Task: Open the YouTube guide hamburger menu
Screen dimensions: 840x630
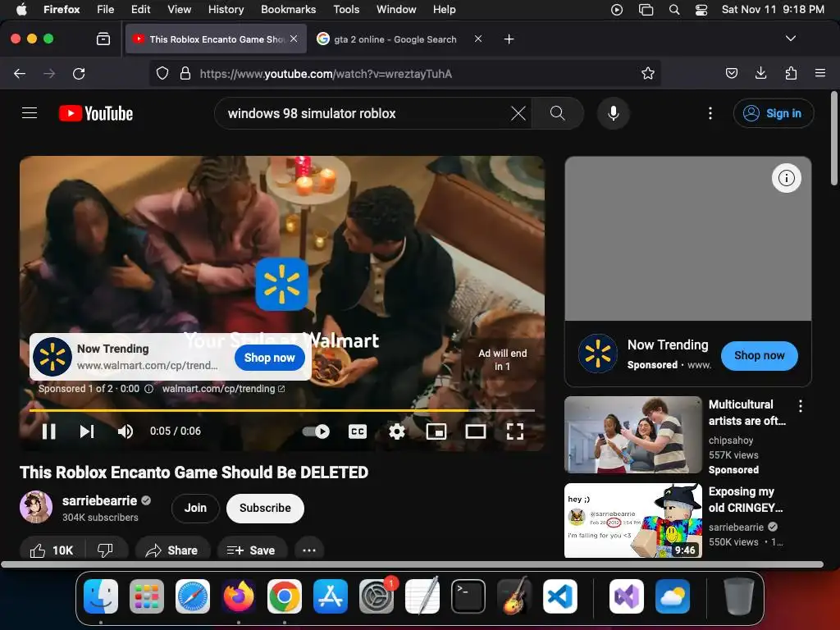Action: pyautogui.click(x=30, y=113)
